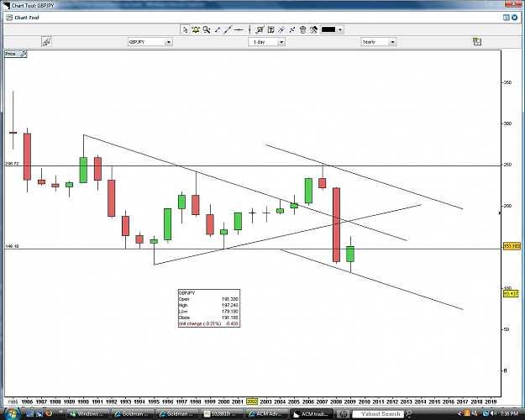Open the Windows Start orb
The height and width of the screenshot is (420, 525).
pos(11,413)
